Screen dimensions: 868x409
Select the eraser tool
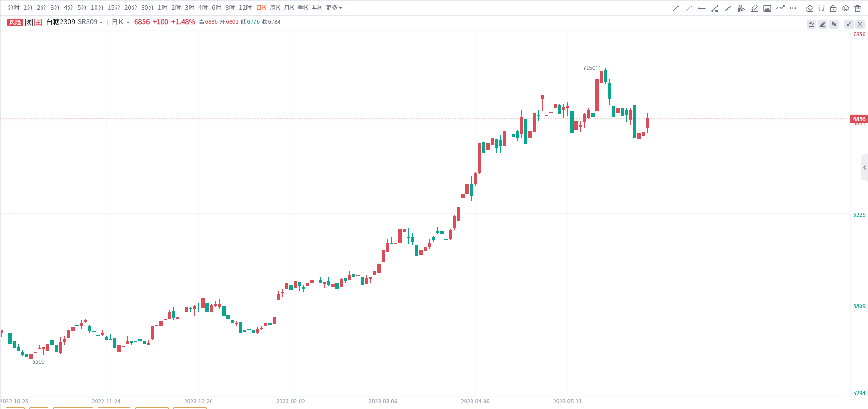[x=809, y=8]
